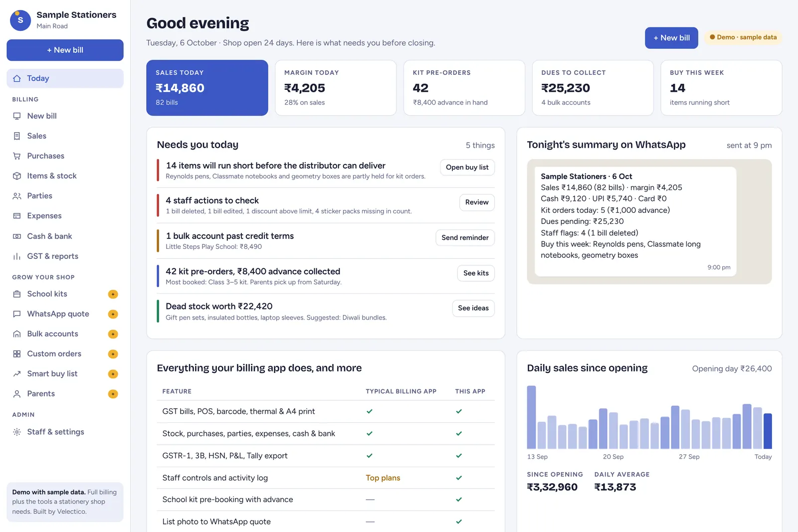Viewport: 798px width, 532px height.
Task: Click the Custom orders grid icon
Action: pos(17,354)
